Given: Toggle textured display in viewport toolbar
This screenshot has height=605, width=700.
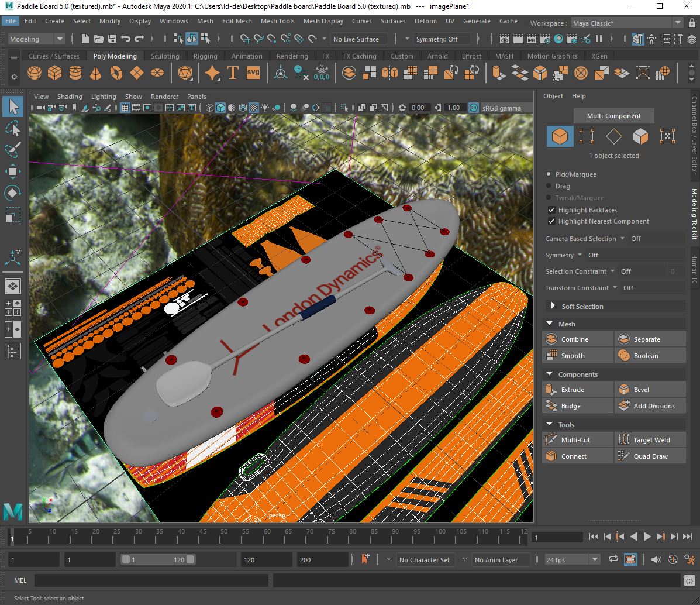Looking at the screenshot, I should click(x=254, y=108).
